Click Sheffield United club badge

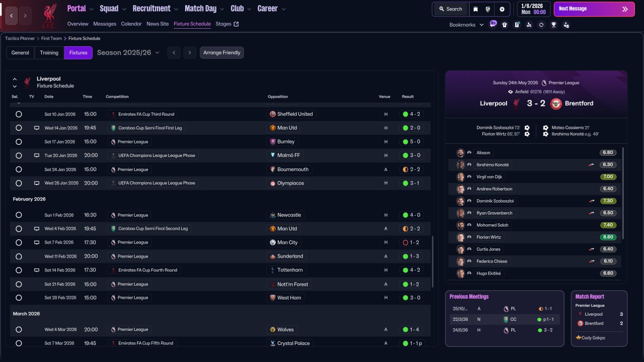pos(273,114)
